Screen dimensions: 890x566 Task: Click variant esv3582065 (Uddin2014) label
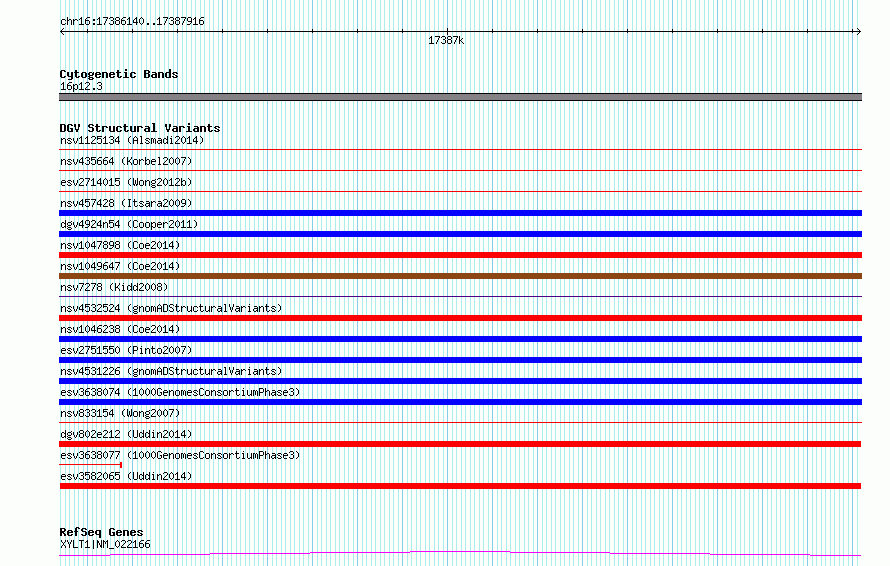[126, 476]
